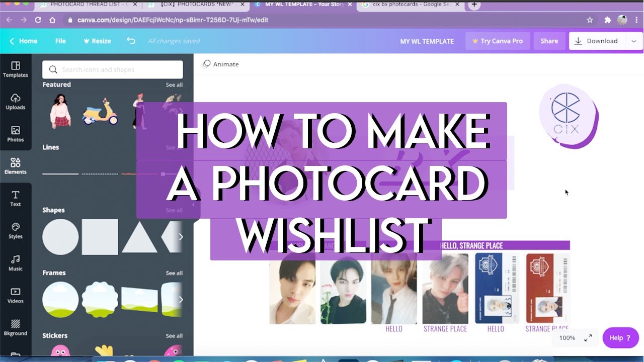Open the Music panel
This screenshot has height=362, width=644.
tap(16, 263)
